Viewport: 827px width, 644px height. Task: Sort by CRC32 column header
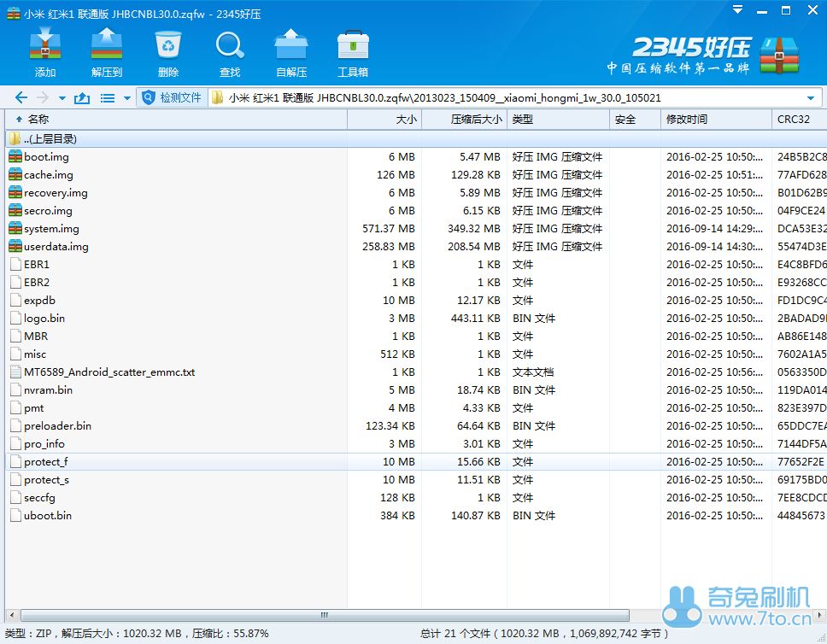(x=799, y=120)
